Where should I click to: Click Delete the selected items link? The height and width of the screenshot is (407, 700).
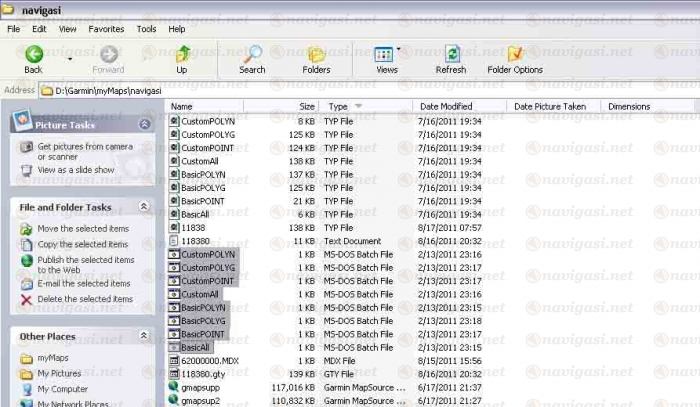click(x=84, y=299)
